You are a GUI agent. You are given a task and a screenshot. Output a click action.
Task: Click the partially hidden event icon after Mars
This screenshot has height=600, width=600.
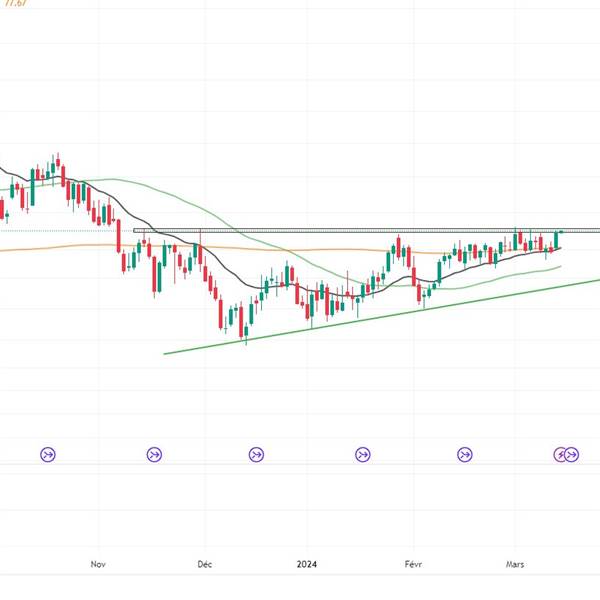click(560, 455)
